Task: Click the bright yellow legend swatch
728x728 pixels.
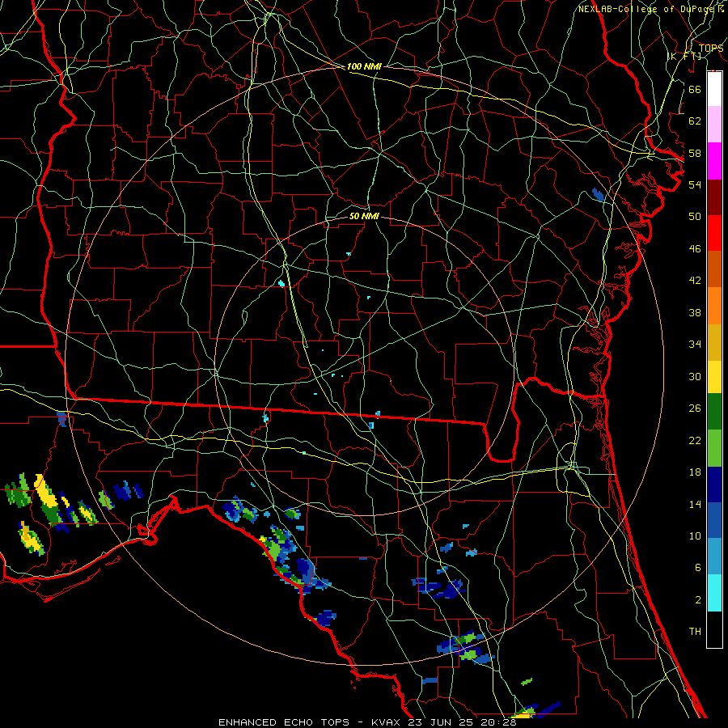Action: [714, 377]
